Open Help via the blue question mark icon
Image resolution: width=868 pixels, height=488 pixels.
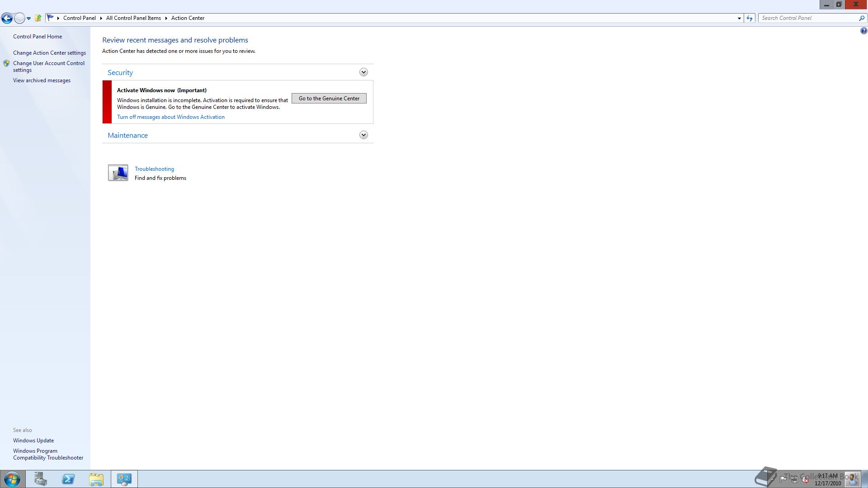[863, 31]
